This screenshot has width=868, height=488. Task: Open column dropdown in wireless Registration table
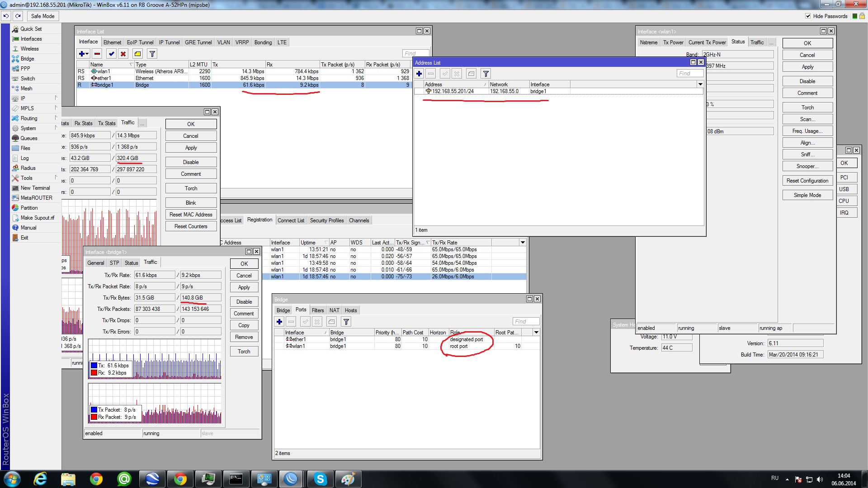(x=523, y=242)
